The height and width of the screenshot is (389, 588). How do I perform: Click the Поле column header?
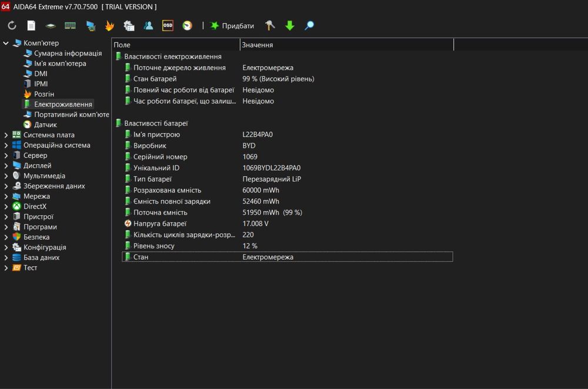coord(176,45)
